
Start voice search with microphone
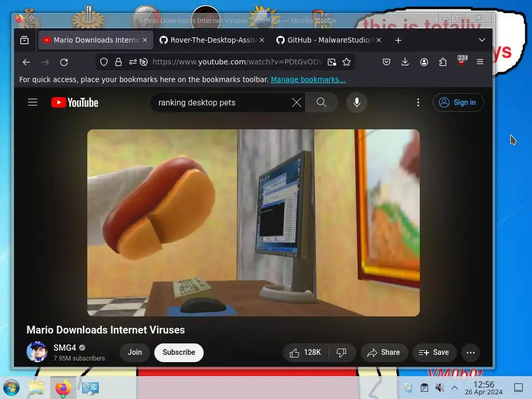tap(356, 102)
